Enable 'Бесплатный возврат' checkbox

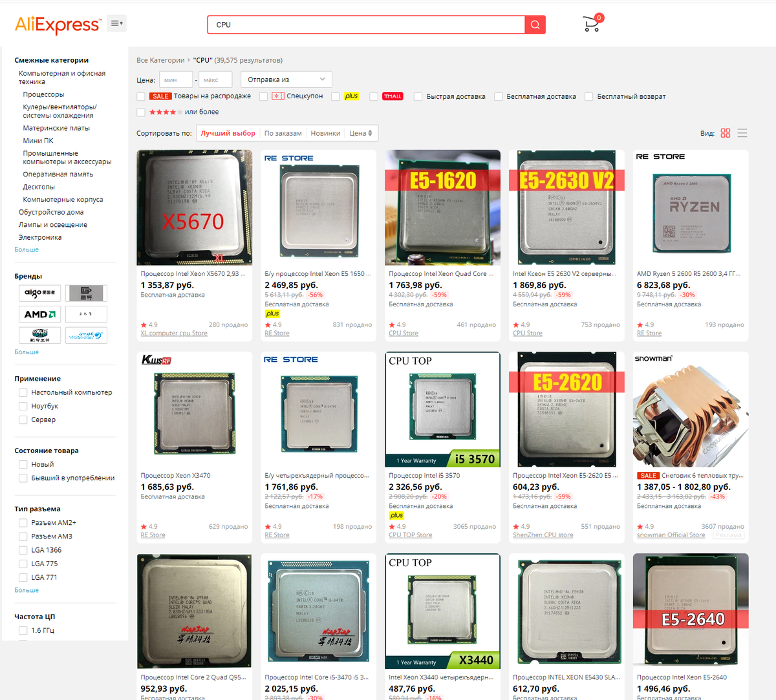[x=588, y=96]
